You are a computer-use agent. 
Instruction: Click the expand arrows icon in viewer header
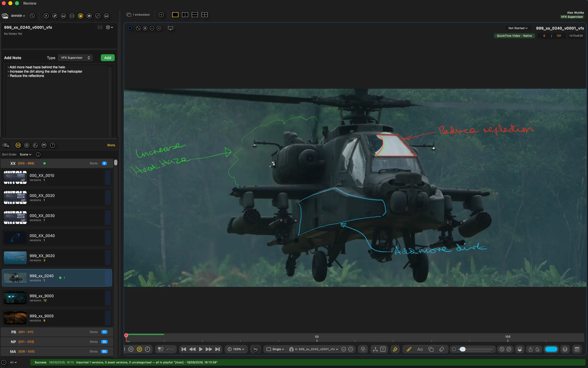(x=138, y=28)
